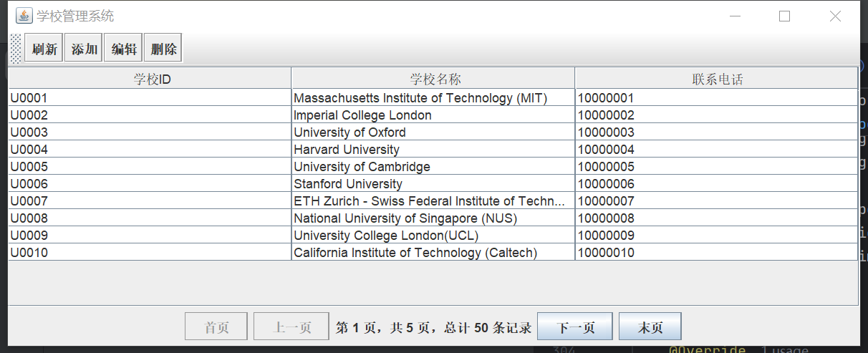Click Massachusetts Institute of Technology (MIT) cell

coord(433,98)
